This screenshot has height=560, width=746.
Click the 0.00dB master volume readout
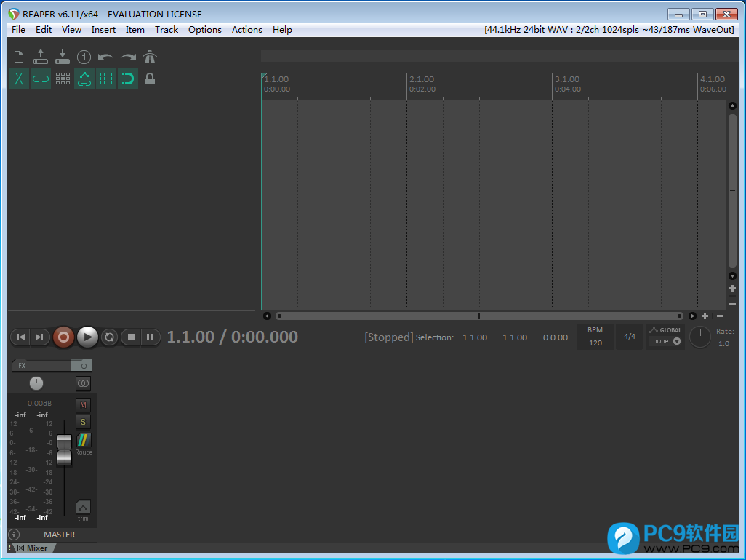pos(39,404)
